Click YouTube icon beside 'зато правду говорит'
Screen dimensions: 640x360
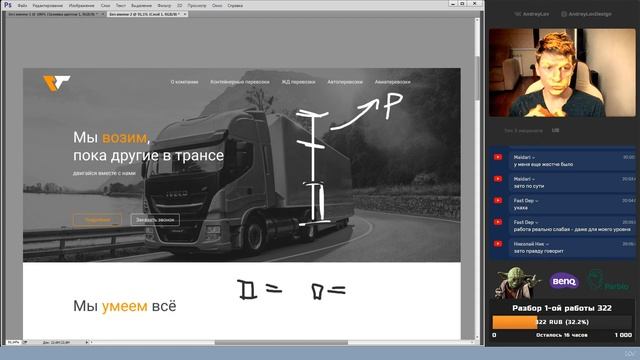(x=498, y=244)
